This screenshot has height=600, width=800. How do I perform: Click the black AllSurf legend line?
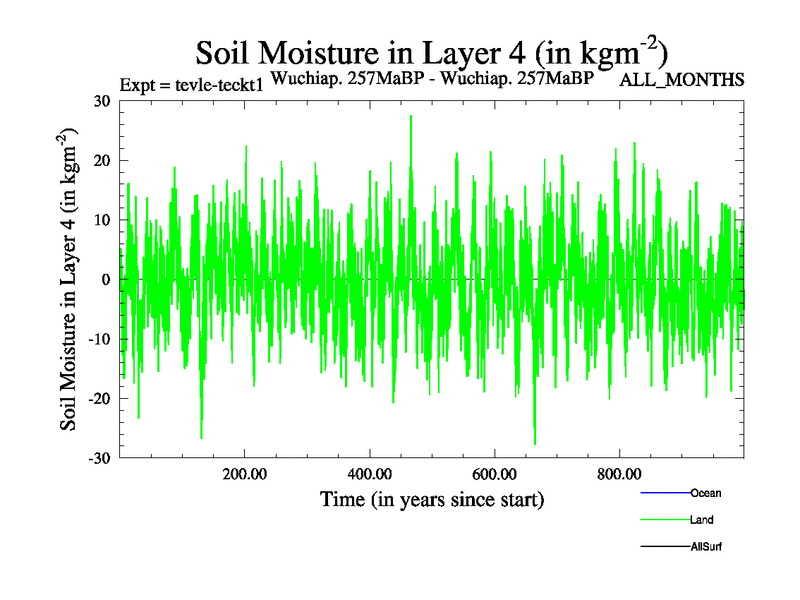665,547
